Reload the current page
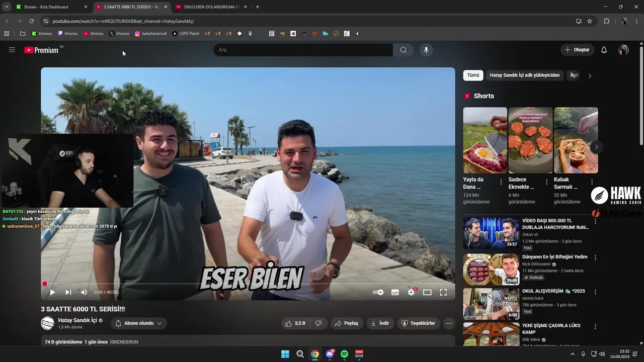 tap(31, 21)
